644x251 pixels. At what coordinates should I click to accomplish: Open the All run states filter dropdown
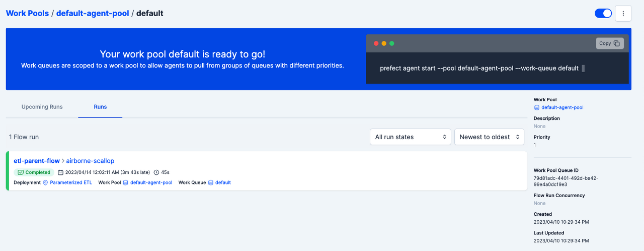click(411, 137)
